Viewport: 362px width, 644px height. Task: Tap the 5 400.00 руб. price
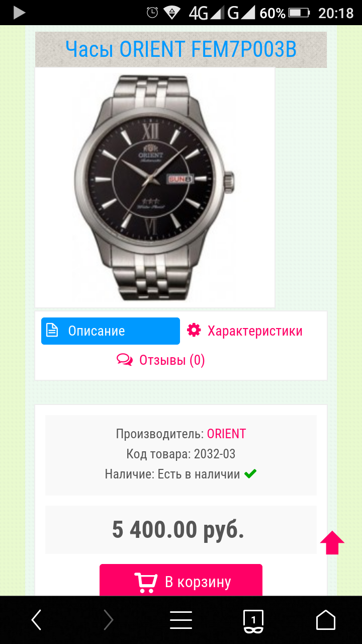click(x=178, y=530)
